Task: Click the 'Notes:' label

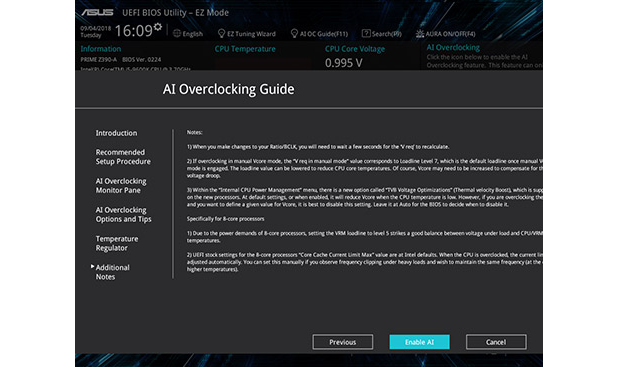Action: click(x=194, y=132)
